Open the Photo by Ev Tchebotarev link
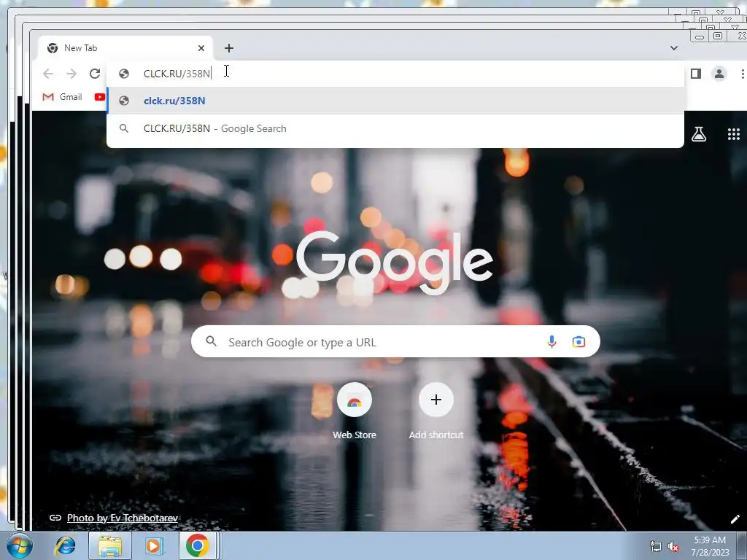The width and height of the screenshot is (747, 560). pos(123,518)
